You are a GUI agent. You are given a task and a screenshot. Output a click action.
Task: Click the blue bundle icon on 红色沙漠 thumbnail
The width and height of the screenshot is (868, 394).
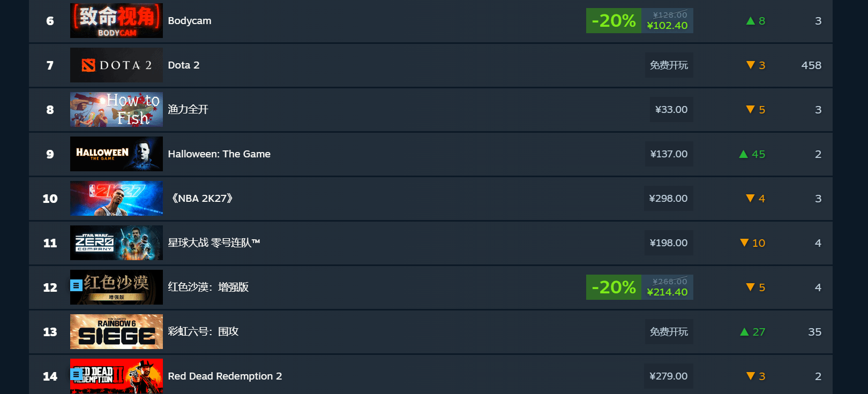[x=76, y=285]
